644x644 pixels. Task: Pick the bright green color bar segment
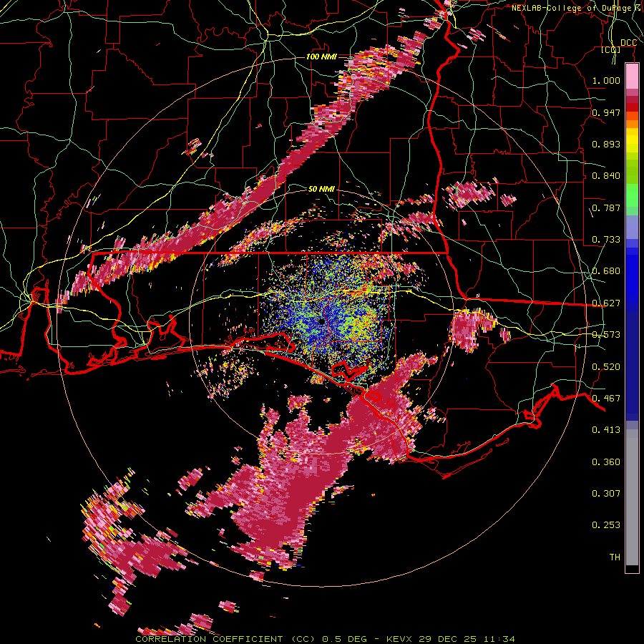(x=632, y=196)
